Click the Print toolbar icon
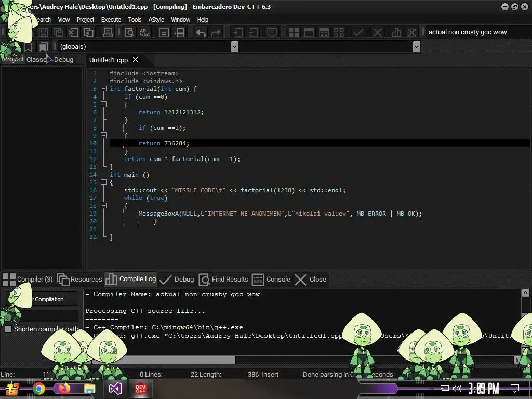Viewport: 532px width, 399px height. point(108,33)
